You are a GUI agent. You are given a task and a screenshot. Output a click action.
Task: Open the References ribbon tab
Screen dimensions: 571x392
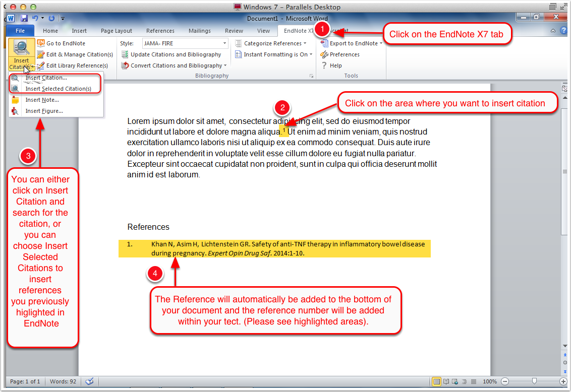pyautogui.click(x=160, y=31)
